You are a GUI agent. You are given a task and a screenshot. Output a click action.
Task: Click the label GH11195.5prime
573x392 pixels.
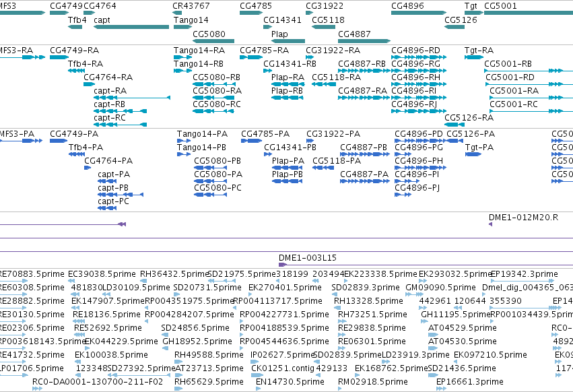click(x=455, y=314)
